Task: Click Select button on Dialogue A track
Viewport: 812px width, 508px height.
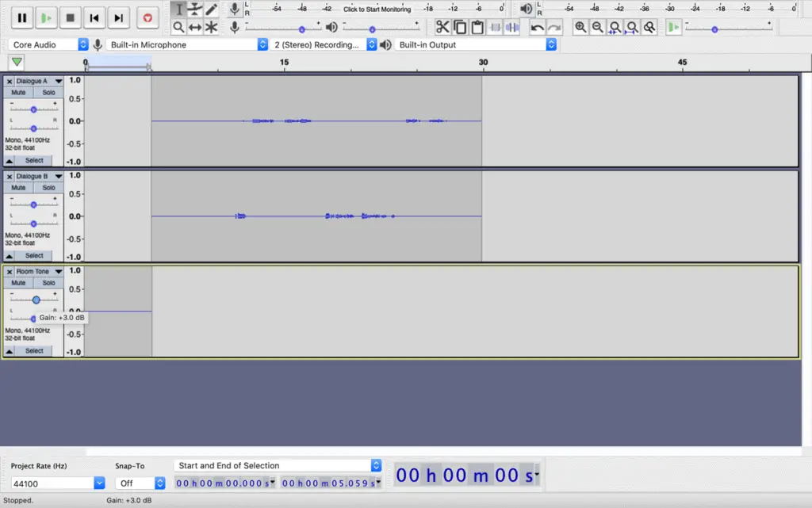Action: pos(34,160)
